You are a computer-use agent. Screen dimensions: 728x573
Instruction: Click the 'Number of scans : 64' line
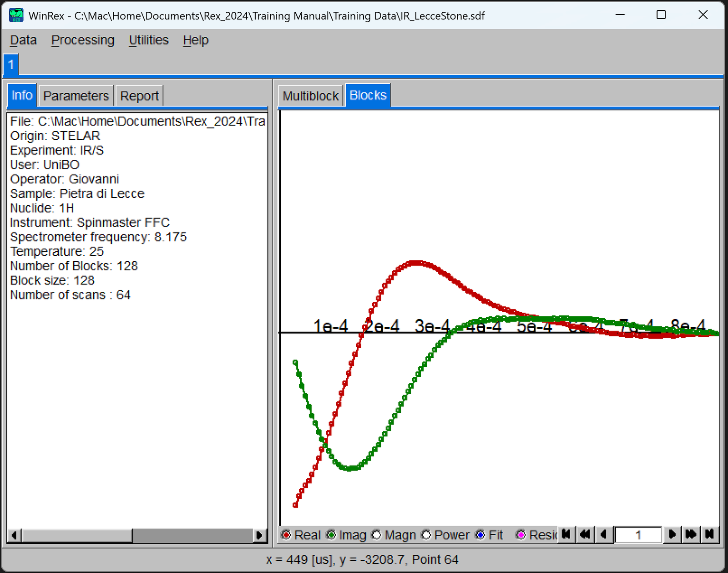(70, 295)
